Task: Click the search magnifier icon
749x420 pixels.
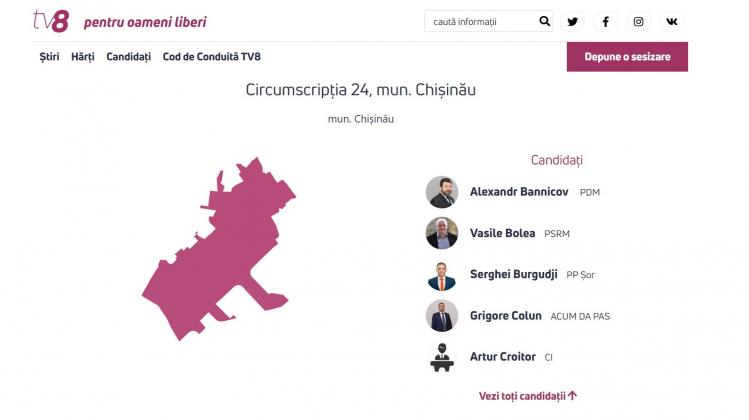Action: pos(545,21)
